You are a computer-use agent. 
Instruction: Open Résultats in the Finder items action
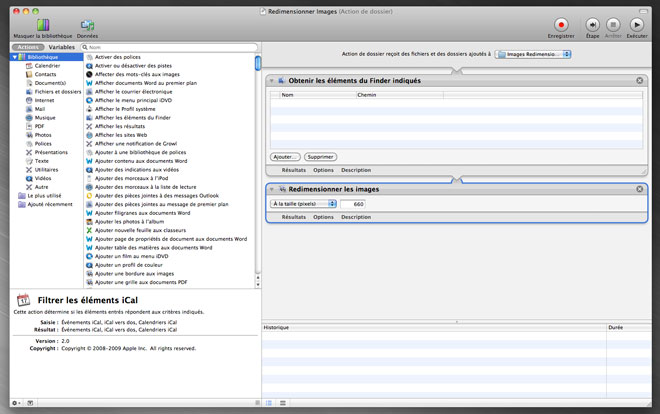click(x=293, y=170)
